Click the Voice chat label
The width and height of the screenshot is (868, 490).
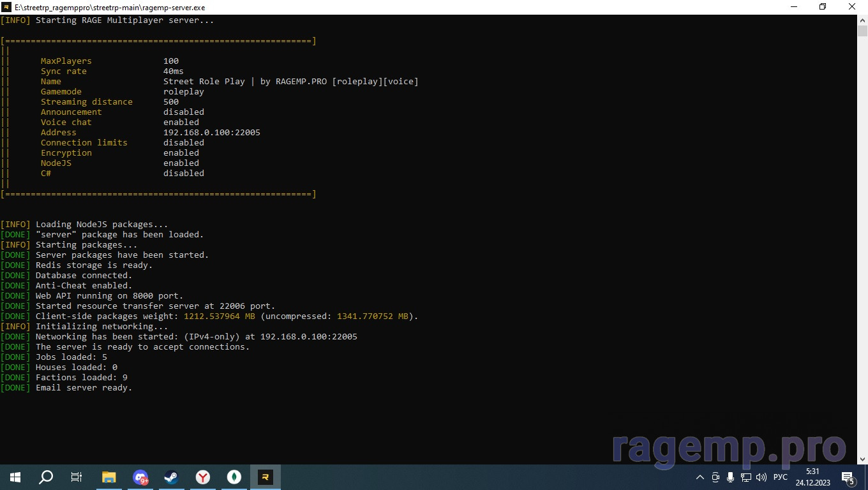pyautogui.click(x=66, y=122)
